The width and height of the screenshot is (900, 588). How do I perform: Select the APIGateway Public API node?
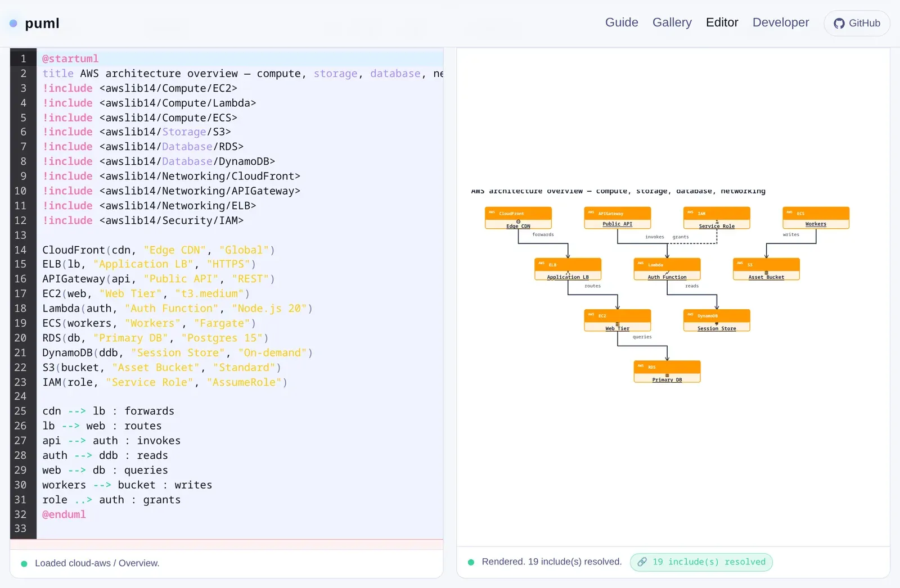(617, 218)
